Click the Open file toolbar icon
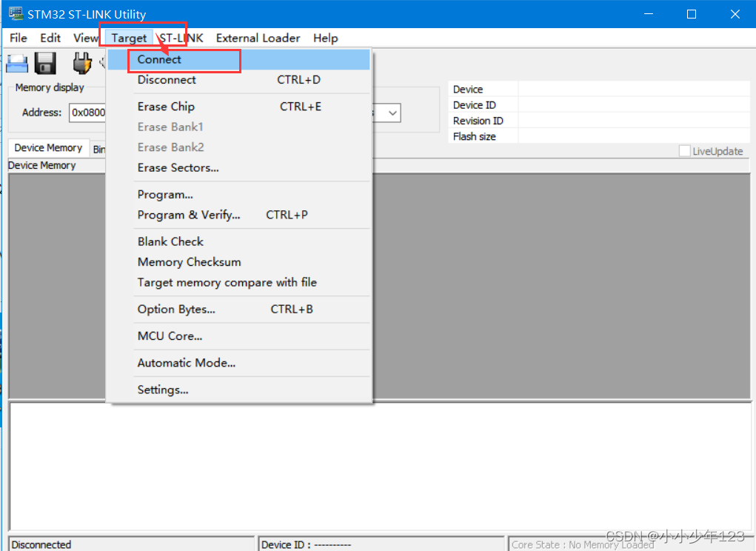The image size is (756, 551). tap(17, 64)
